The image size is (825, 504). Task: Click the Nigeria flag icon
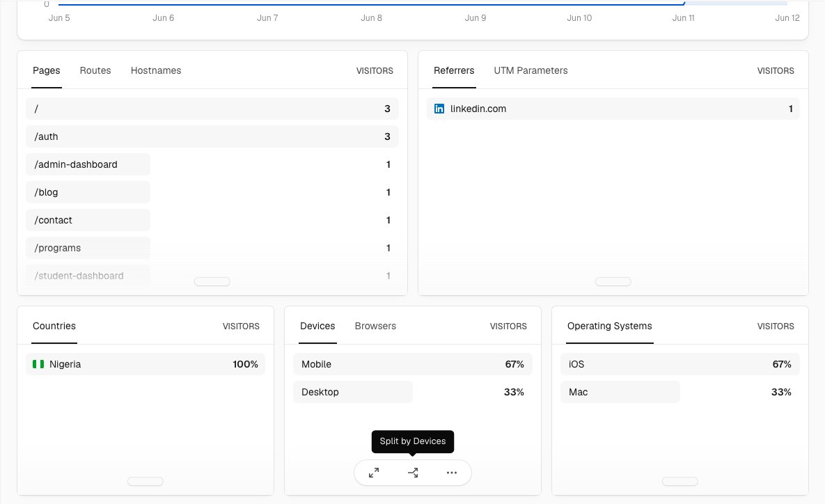pyautogui.click(x=38, y=364)
